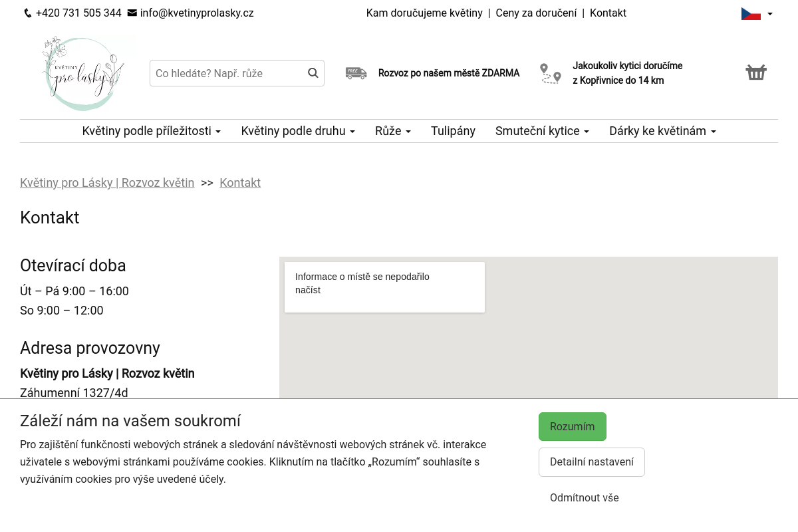
Task: Expand Květiny podle příležitosti menu
Action: tap(151, 131)
